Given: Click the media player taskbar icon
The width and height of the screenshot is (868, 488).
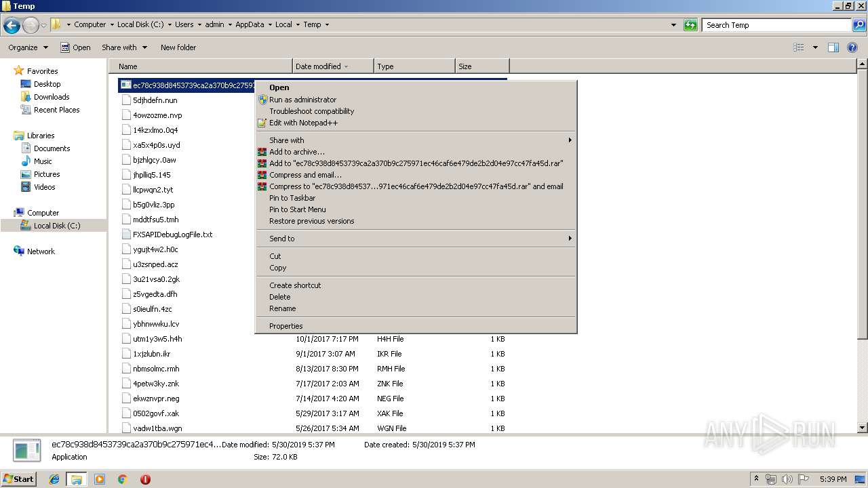Looking at the screenshot, I should (100, 479).
